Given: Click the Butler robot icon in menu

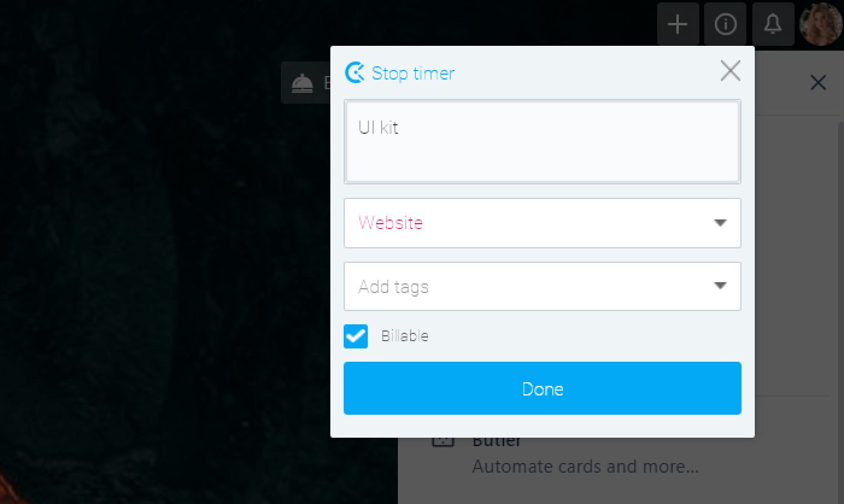Looking at the screenshot, I should 443,441.
